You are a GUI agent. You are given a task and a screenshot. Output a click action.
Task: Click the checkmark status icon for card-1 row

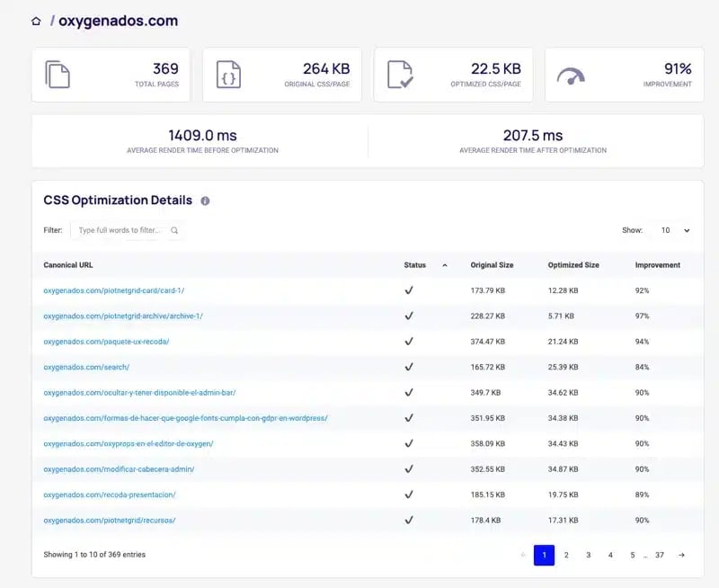(x=410, y=290)
